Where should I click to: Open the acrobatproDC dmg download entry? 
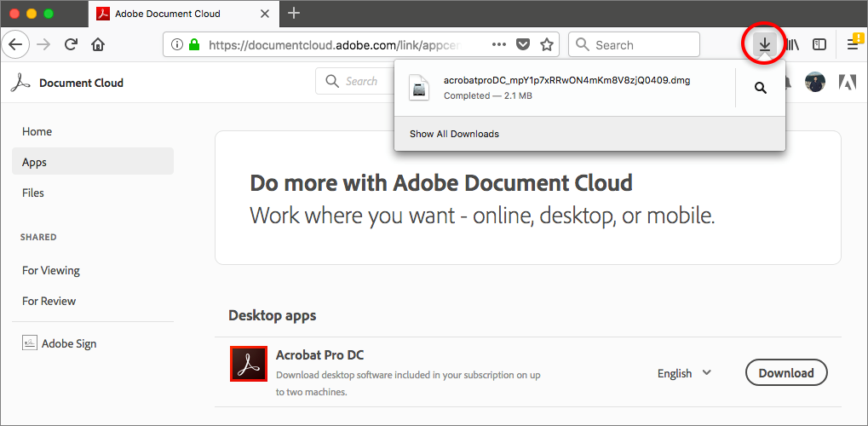point(565,88)
